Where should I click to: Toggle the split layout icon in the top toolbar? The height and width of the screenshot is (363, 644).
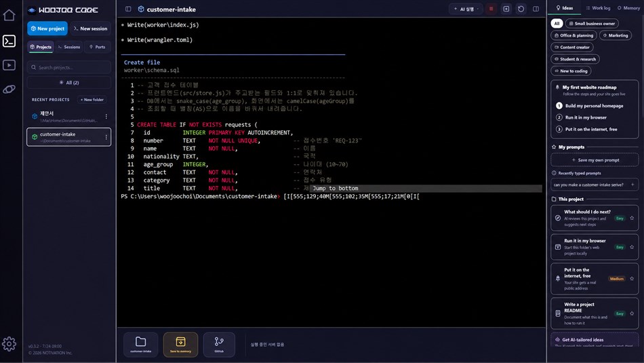click(536, 9)
